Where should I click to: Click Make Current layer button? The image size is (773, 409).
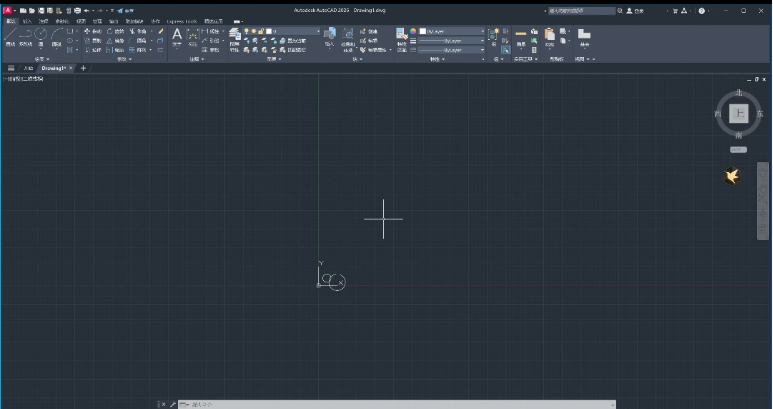point(293,40)
